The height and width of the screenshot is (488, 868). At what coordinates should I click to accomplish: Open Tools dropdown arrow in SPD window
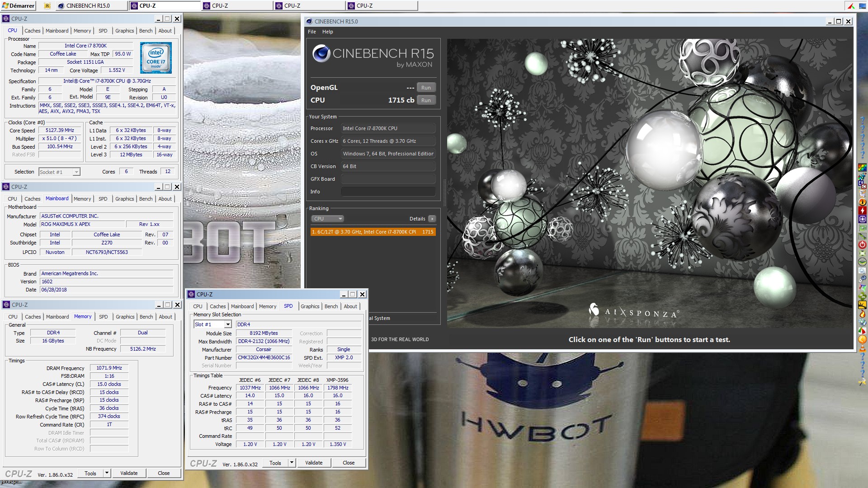(292, 463)
